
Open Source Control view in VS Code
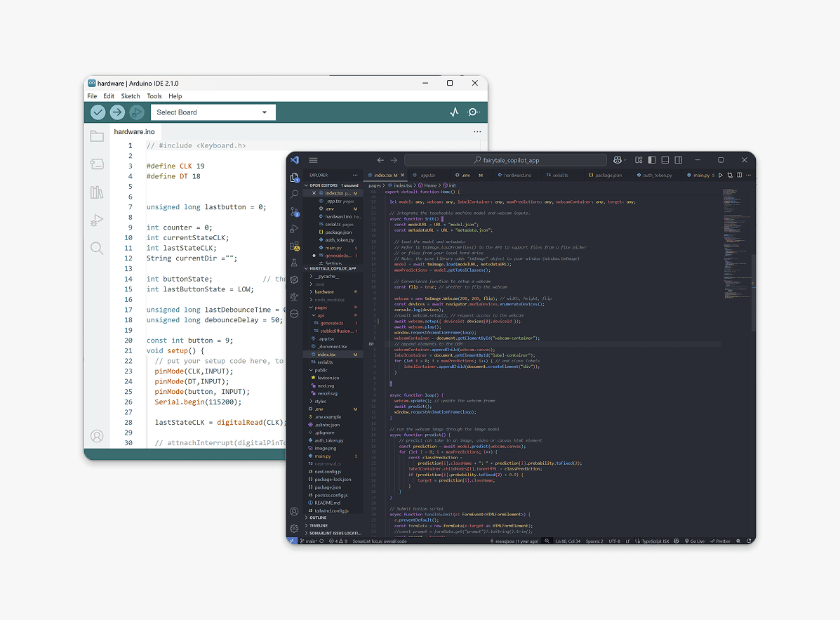[x=294, y=211]
